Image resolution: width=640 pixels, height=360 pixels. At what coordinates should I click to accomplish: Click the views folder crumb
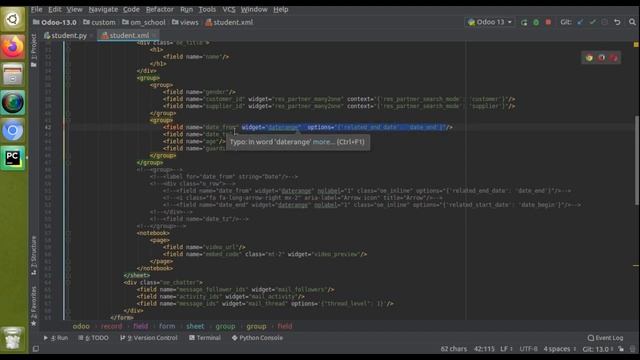click(x=185, y=22)
